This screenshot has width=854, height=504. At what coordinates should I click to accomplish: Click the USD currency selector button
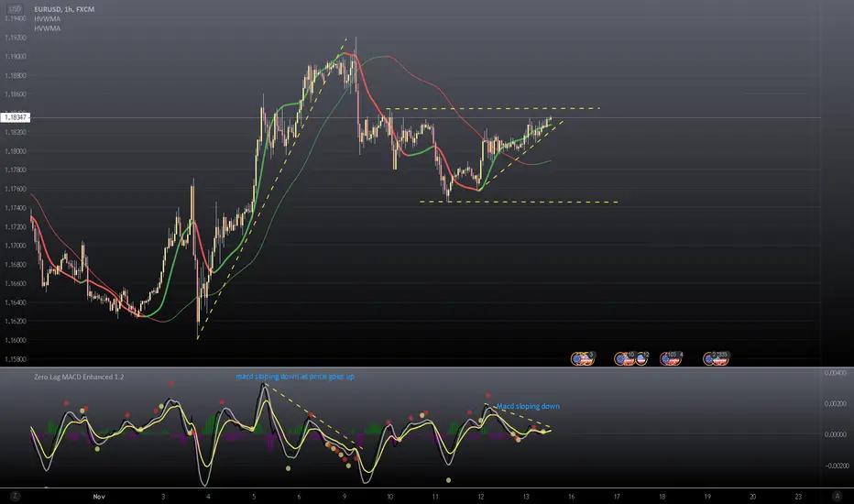coord(16,9)
